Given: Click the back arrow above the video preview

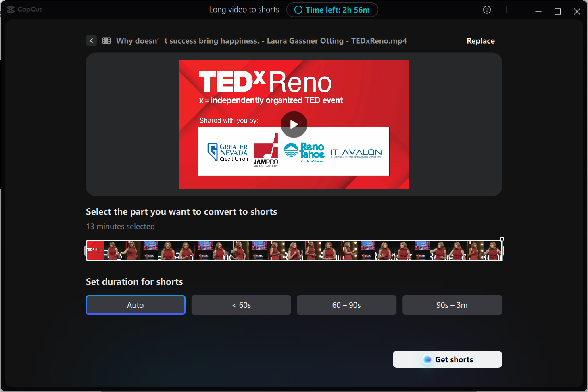Looking at the screenshot, I should [91, 40].
